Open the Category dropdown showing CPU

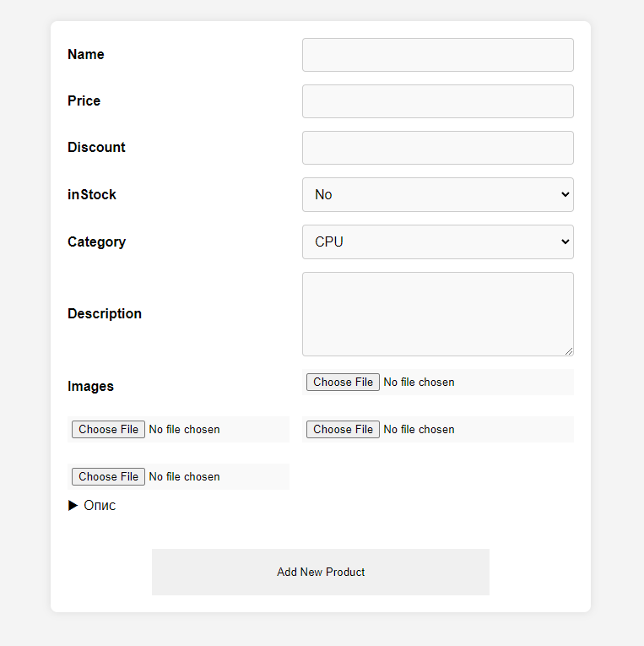[x=437, y=242]
